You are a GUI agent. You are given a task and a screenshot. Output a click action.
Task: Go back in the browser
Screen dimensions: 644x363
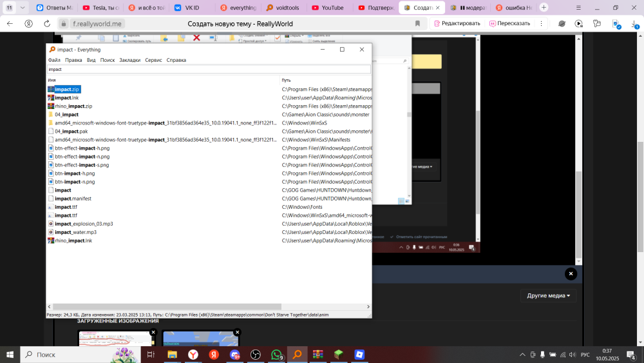[x=10, y=24]
